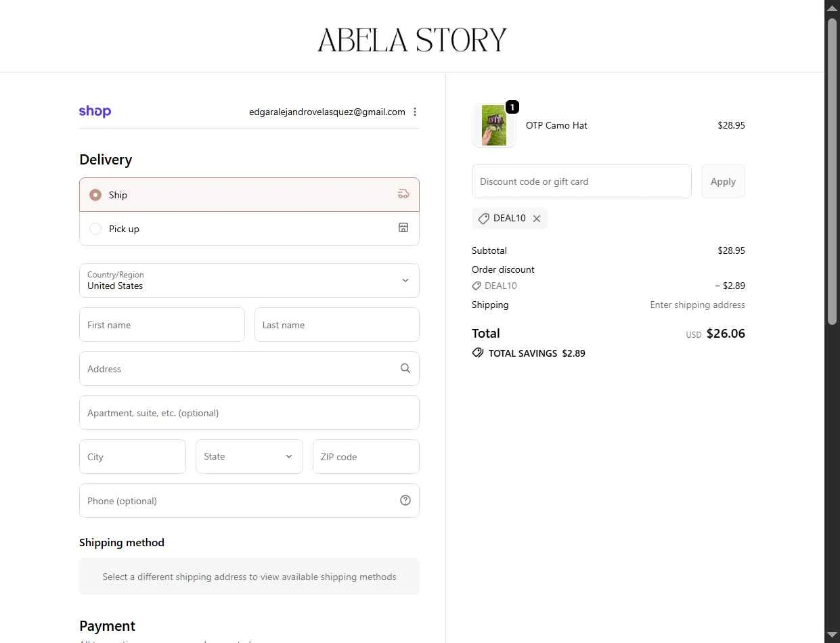Focus the Last name field
The height and width of the screenshot is (643, 840).
[x=337, y=325]
